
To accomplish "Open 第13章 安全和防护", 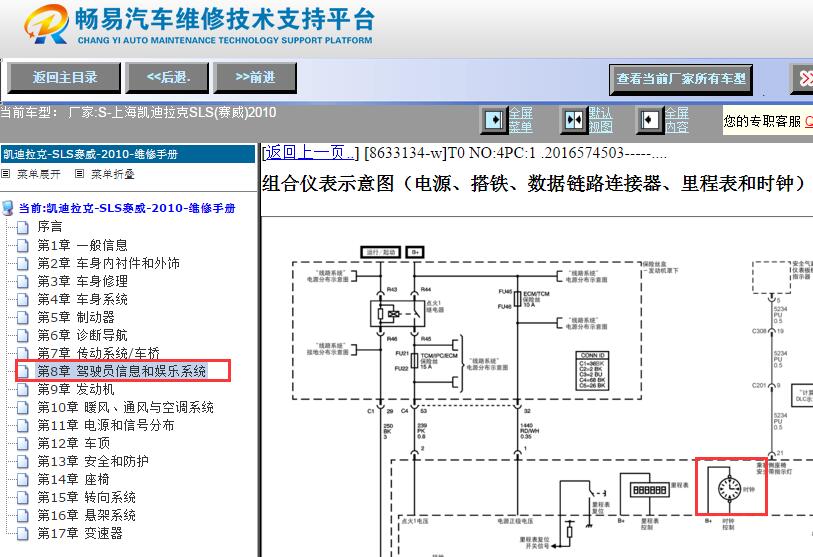I will [x=92, y=461].
